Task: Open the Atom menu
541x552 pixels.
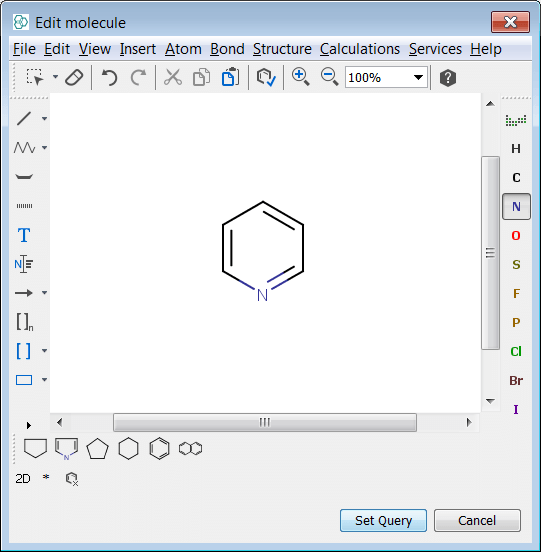Action: [183, 49]
